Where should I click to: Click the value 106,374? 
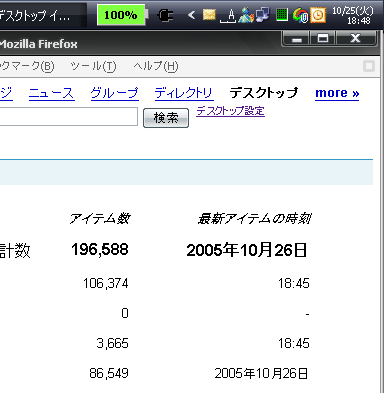pyautogui.click(x=106, y=283)
